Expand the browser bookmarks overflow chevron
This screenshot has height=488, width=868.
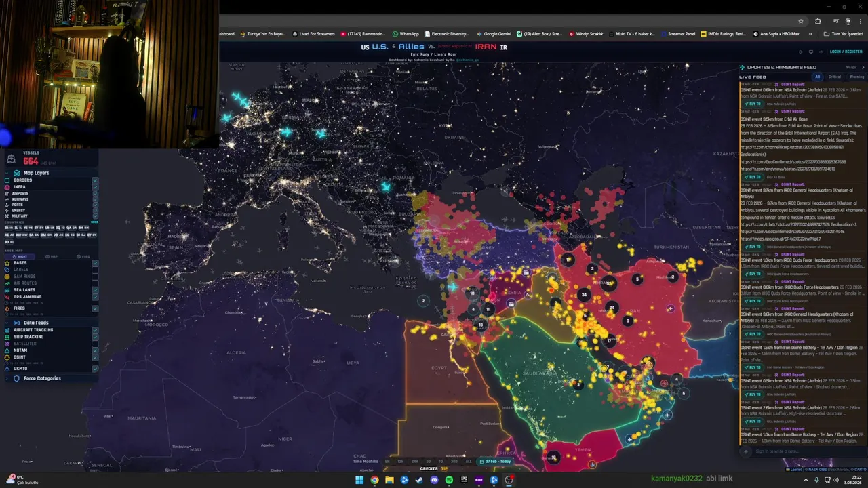tap(810, 33)
